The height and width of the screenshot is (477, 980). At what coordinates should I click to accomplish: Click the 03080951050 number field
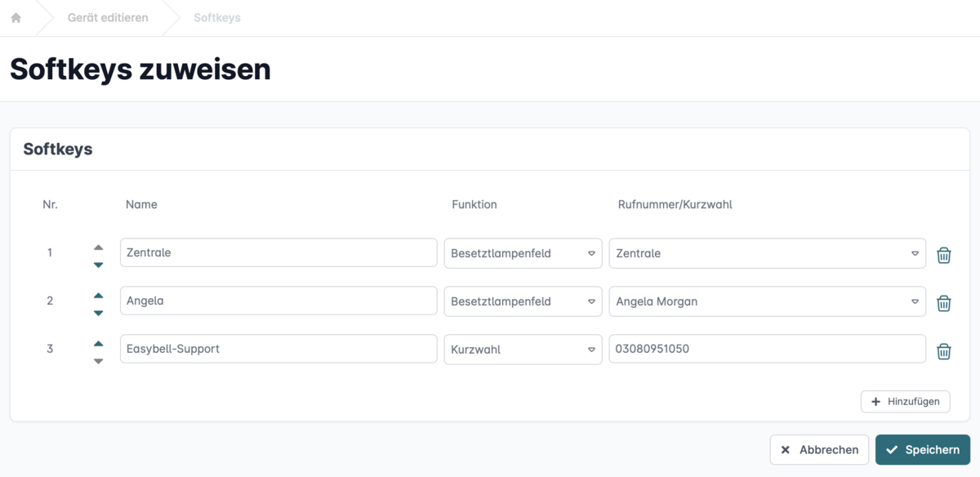[767, 349]
